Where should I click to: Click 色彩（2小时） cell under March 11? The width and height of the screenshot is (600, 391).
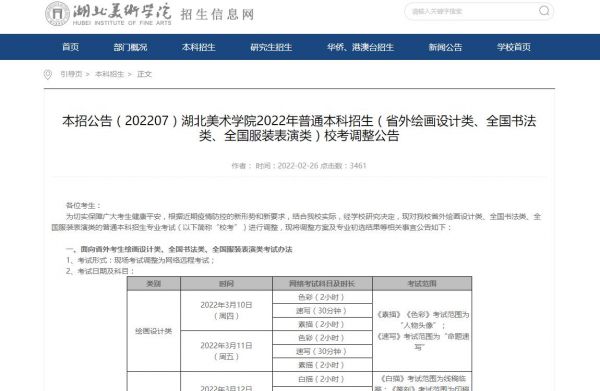322,338
